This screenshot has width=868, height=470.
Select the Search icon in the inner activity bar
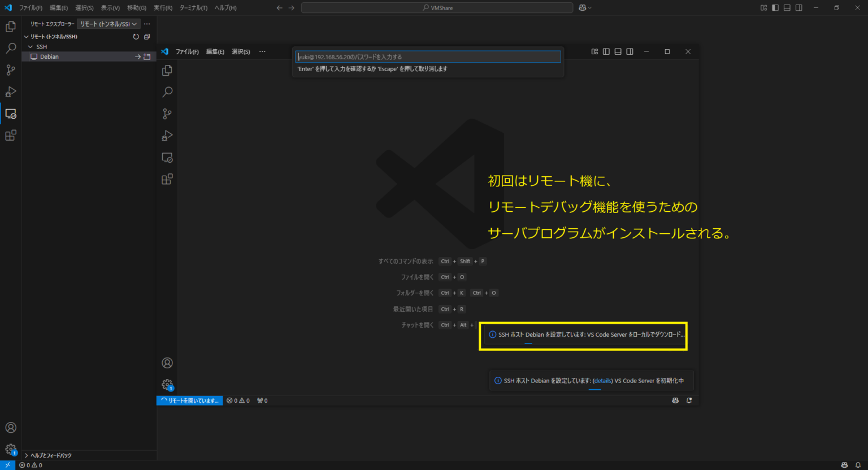167,92
